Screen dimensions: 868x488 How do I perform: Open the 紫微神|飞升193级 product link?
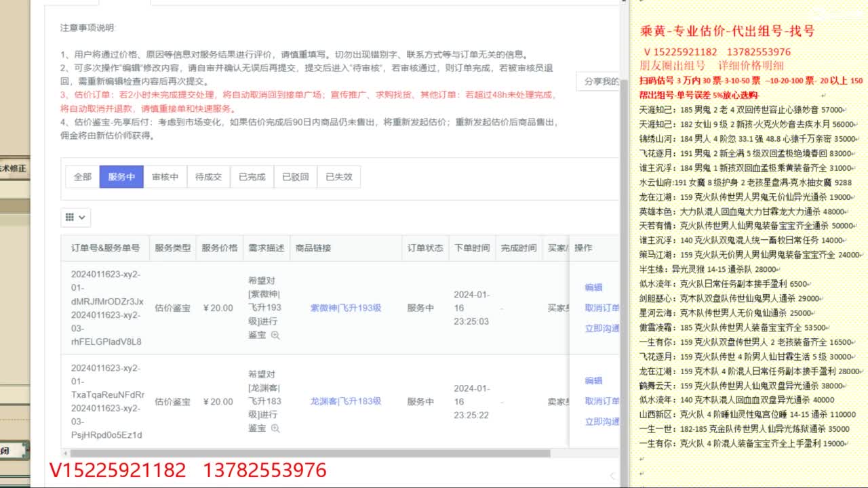coord(345,308)
